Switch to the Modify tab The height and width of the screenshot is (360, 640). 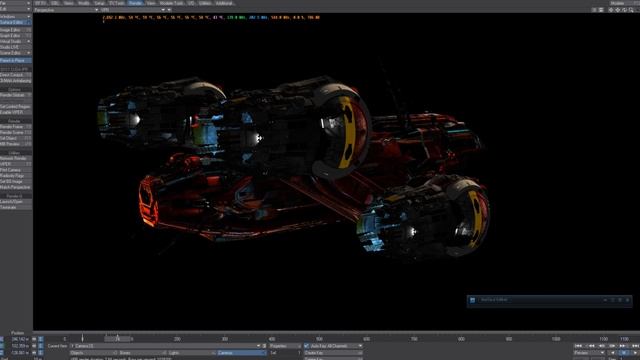pyautogui.click(x=84, y=3)
